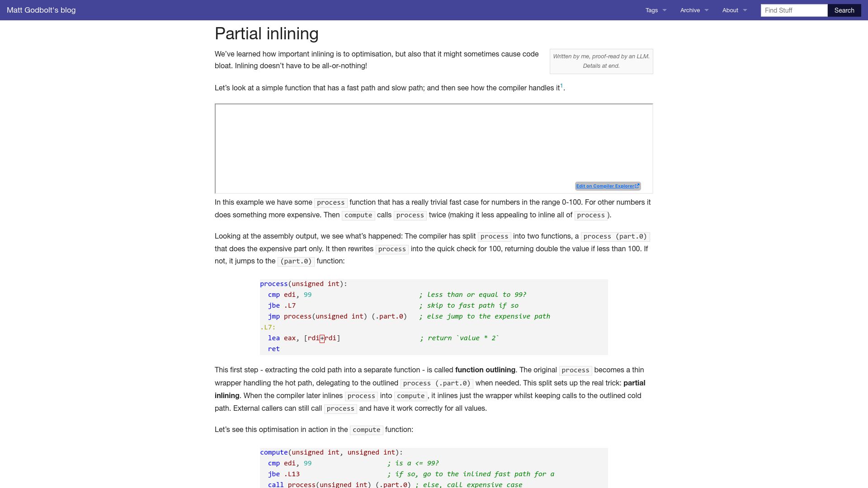Click '.L7:' label in assembly

pyautogui.click(x=268, y=327)
